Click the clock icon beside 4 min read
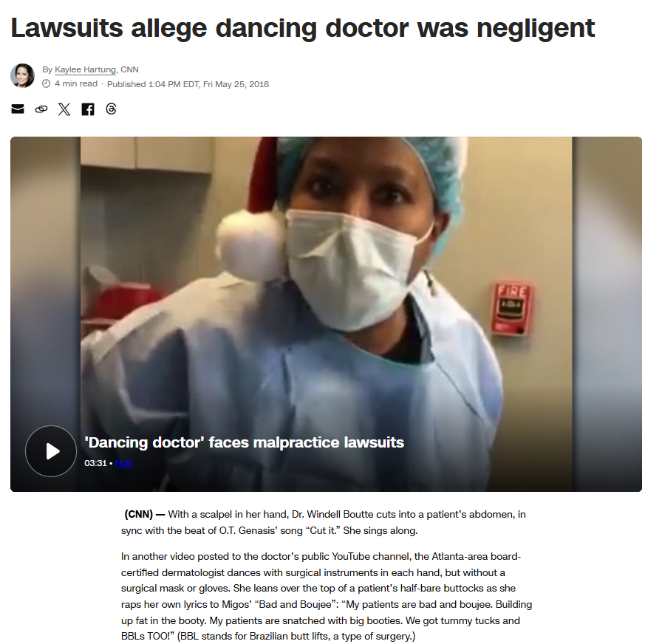The image size is (645, 644). [46, 84]
